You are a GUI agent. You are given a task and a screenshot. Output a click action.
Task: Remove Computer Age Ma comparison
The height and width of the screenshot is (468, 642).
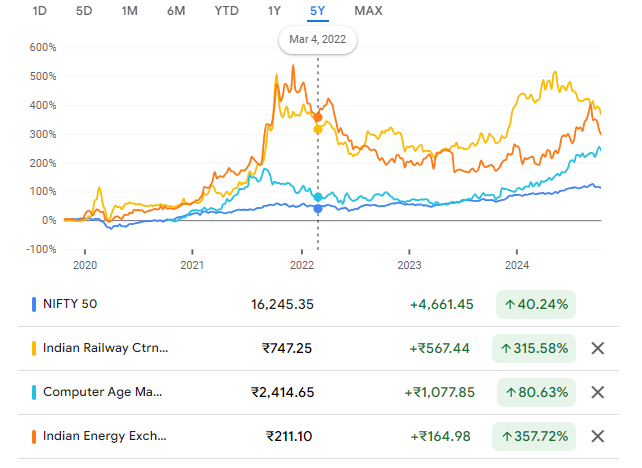tap(598, 392)
